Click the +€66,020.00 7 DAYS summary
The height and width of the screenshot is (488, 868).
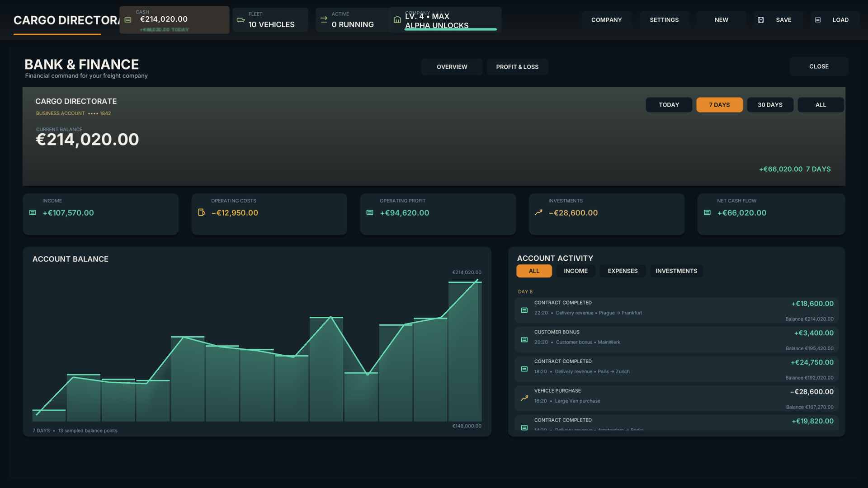(795, 169)
